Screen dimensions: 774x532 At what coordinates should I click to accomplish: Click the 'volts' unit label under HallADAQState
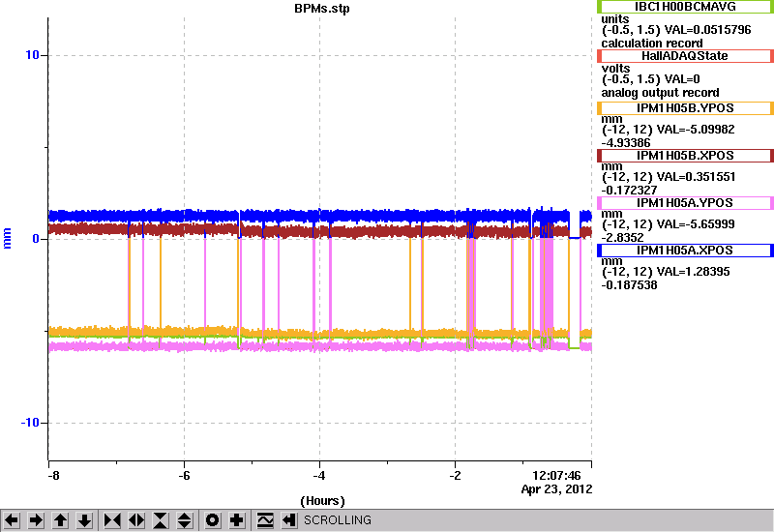click(x=615, y=69)
